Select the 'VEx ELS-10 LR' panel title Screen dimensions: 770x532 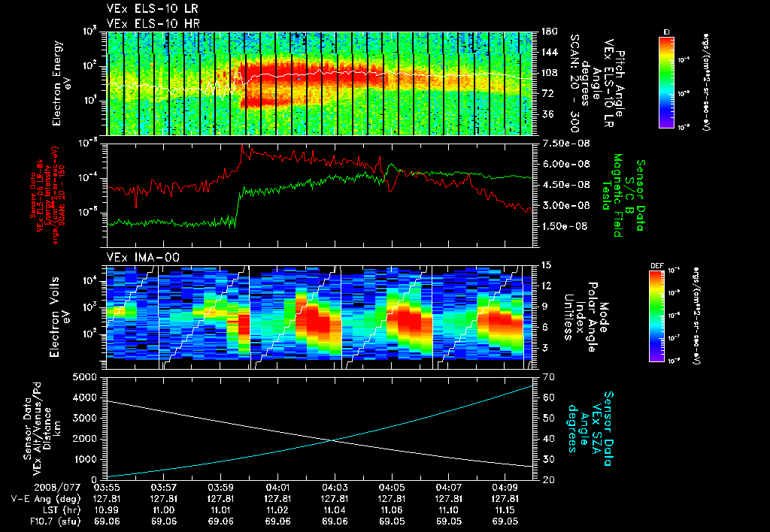[x=153, y=9]
